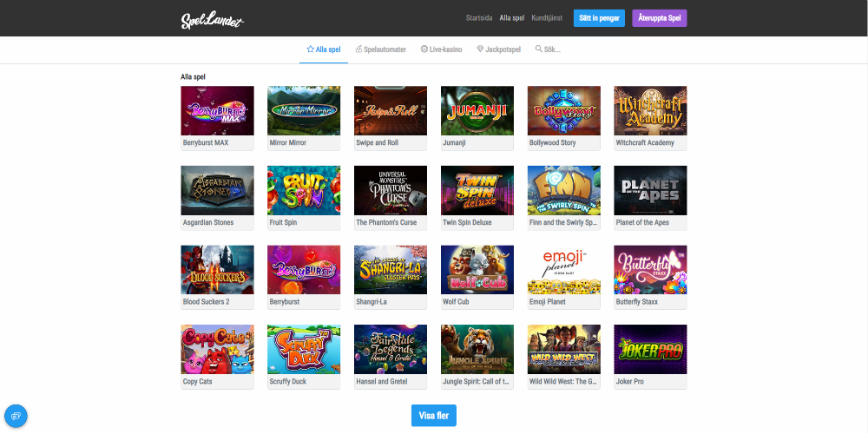This screenshot has height=434, width=868.
Task: Click the Spelautomater slot machine icon
Action: tap(358, 49)
